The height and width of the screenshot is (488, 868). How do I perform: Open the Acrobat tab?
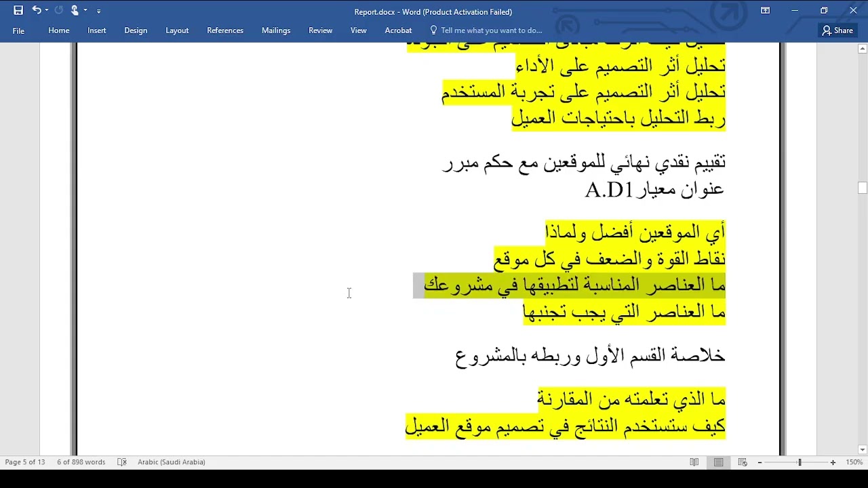point(398,30)
